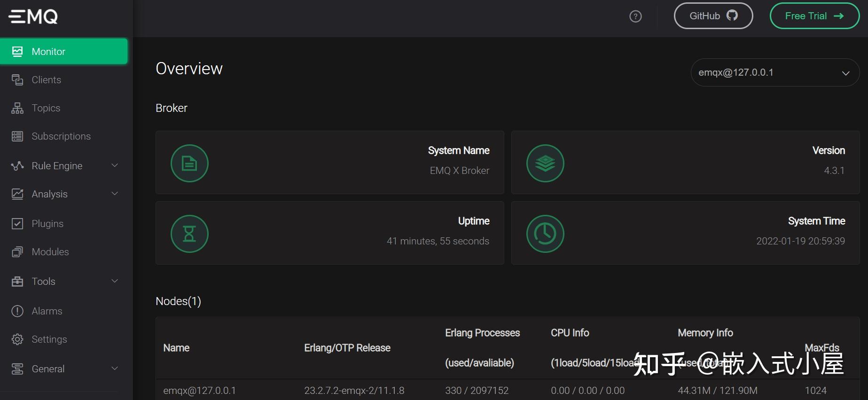This screenshot has width=868, height=400.
Task: Click the Uptime hourglass icon
Action: click(x=189, y=234)
